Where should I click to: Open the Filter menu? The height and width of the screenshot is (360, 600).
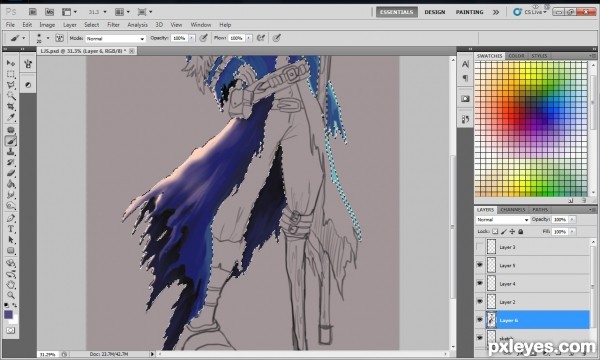[113, 25]
